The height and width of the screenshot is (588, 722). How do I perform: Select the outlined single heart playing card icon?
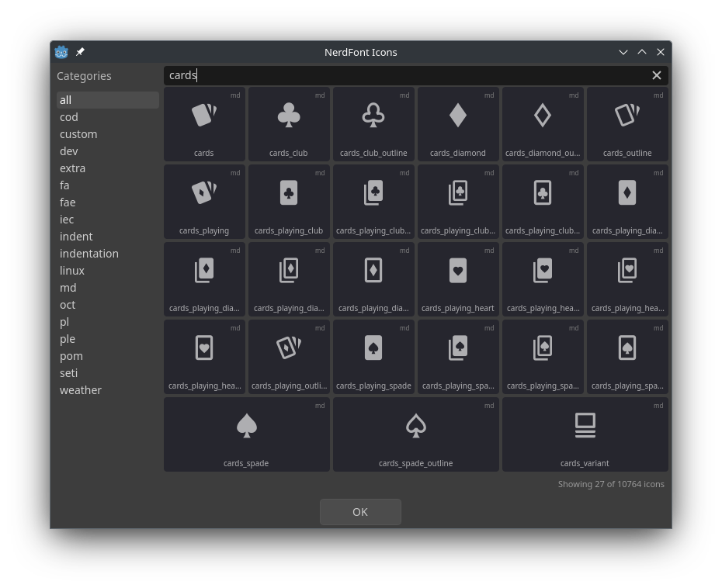click(204, 357)
